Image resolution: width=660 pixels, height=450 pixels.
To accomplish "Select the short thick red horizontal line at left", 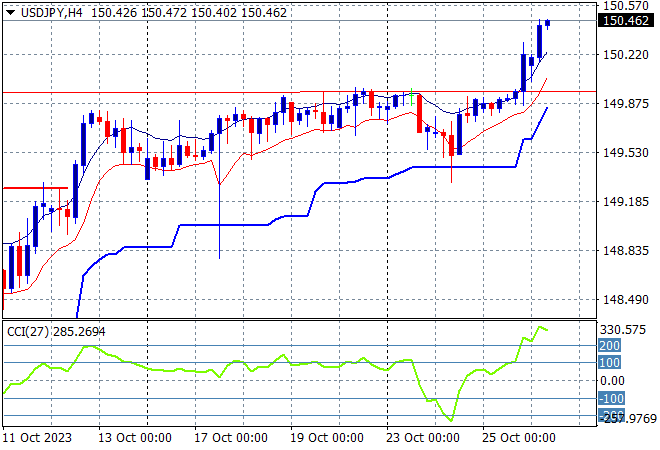I will click(35, 188).
